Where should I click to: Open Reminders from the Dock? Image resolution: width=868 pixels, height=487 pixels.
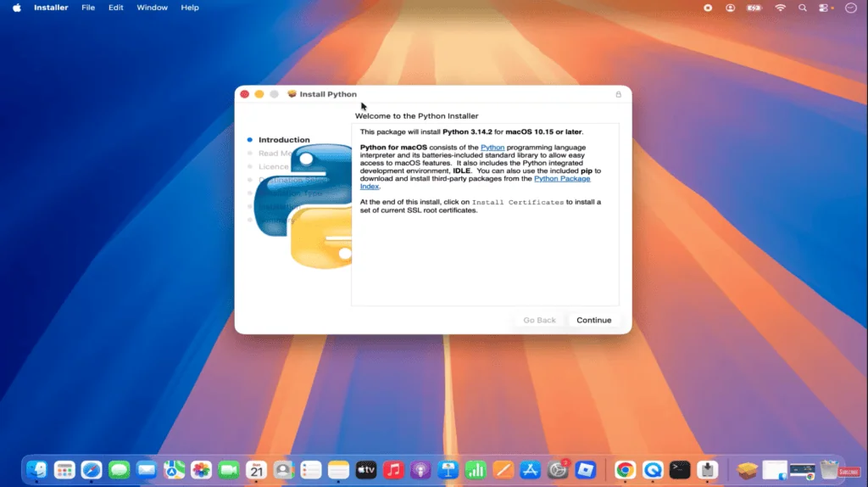click(x=310, y=470)
